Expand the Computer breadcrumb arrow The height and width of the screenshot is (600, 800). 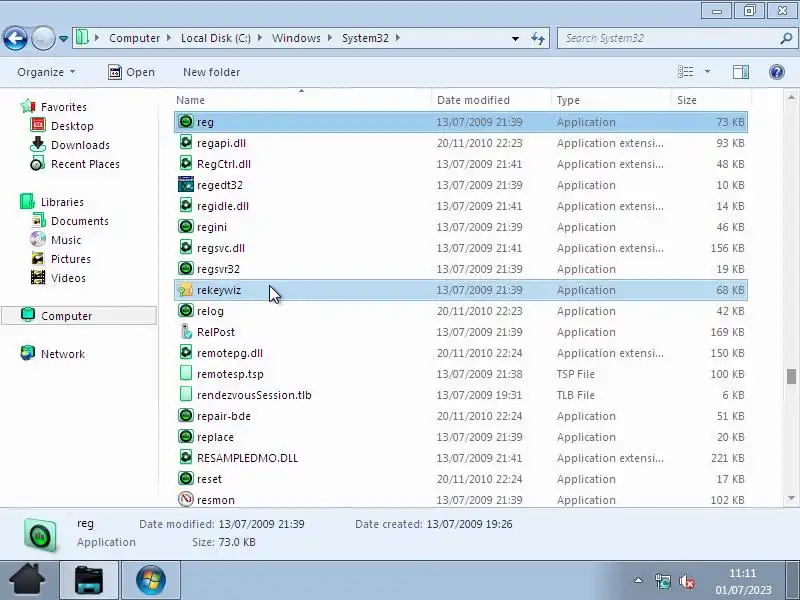coord(169,38)
